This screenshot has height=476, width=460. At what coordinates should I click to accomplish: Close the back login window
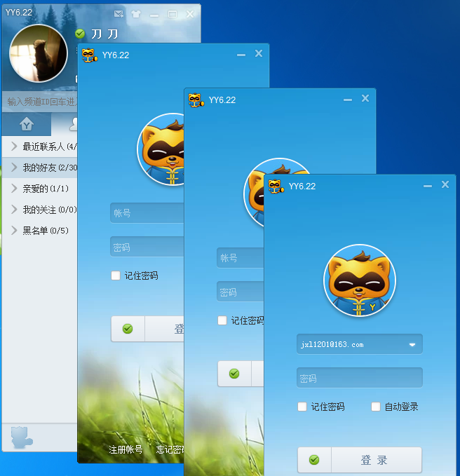click(259, 53)
